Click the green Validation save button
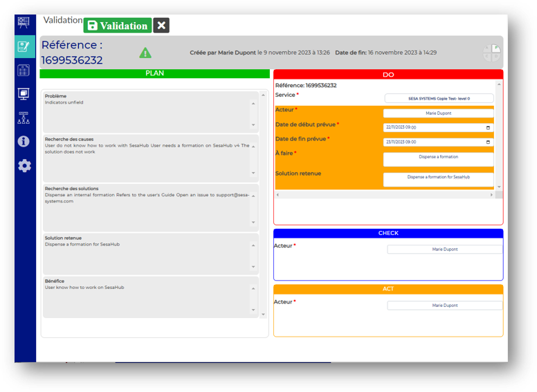537x392 pixels. 117,26
